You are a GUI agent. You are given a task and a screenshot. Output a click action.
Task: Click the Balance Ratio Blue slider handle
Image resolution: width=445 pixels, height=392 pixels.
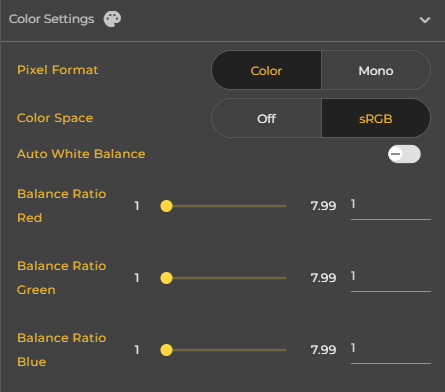166,350
